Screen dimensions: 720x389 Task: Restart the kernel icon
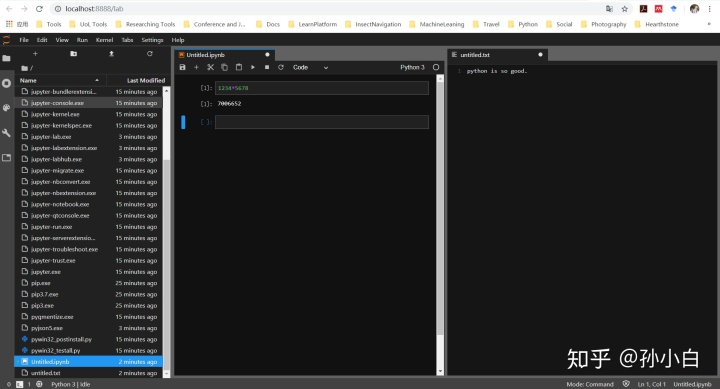pyautogui.click(x=281, y=67)
